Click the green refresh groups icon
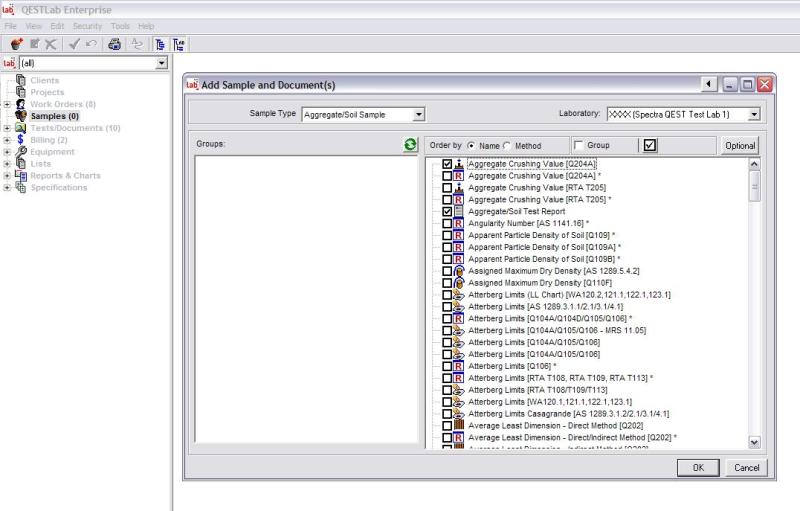800x511 pixels. [410, 145]
